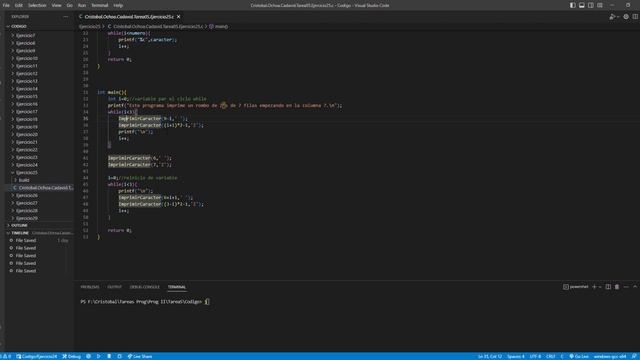
Task: Change encoding via UTF-8 status item
Action: coord(535,356)
